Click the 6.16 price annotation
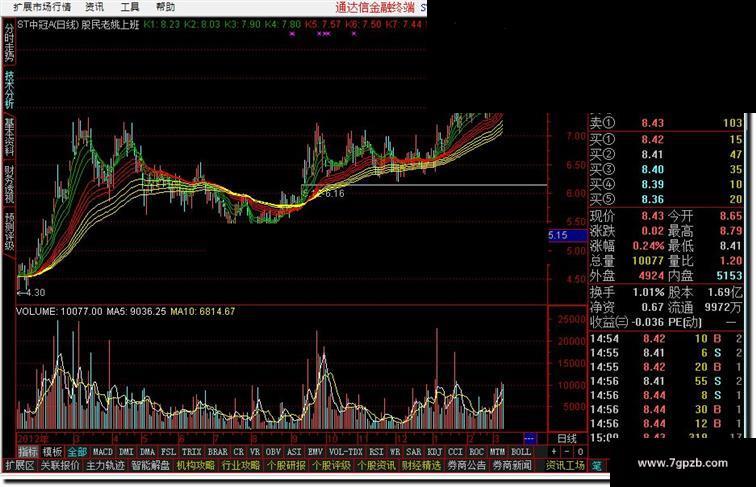 (335, 194)
